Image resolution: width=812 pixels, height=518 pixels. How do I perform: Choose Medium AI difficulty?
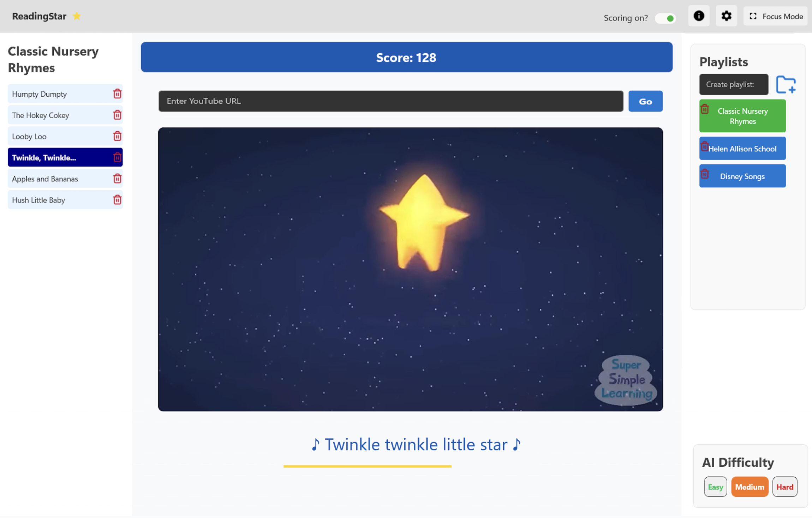pyautogui.click(x=750, y=487)
